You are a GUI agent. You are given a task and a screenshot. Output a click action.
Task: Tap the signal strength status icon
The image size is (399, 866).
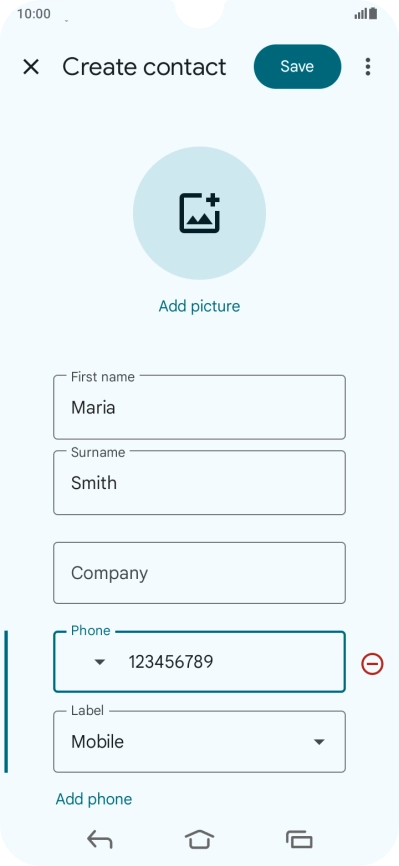361,14
